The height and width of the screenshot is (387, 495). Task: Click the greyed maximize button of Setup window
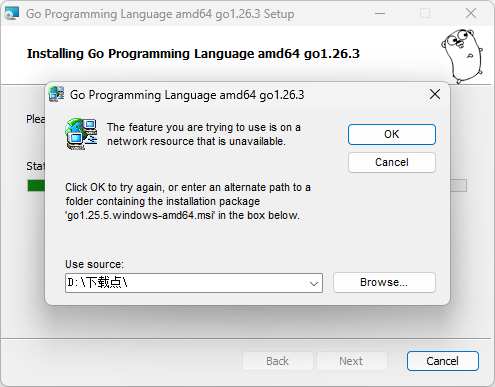coord(425,14)
